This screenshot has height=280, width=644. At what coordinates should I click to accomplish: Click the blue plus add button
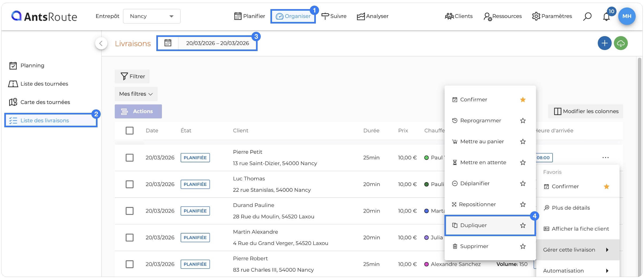click(x=604, y=43)
